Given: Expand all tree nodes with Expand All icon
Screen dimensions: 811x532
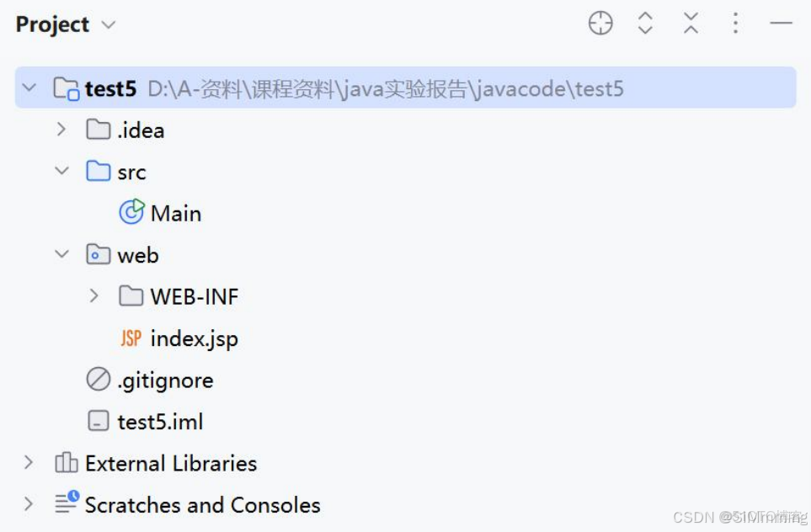Looking at the screenshot, I should pyautogui.click(x=645, y=24).
